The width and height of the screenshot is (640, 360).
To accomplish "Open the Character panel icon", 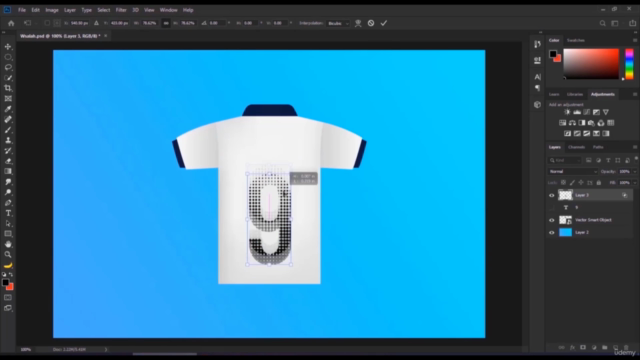I will [537, 77].
